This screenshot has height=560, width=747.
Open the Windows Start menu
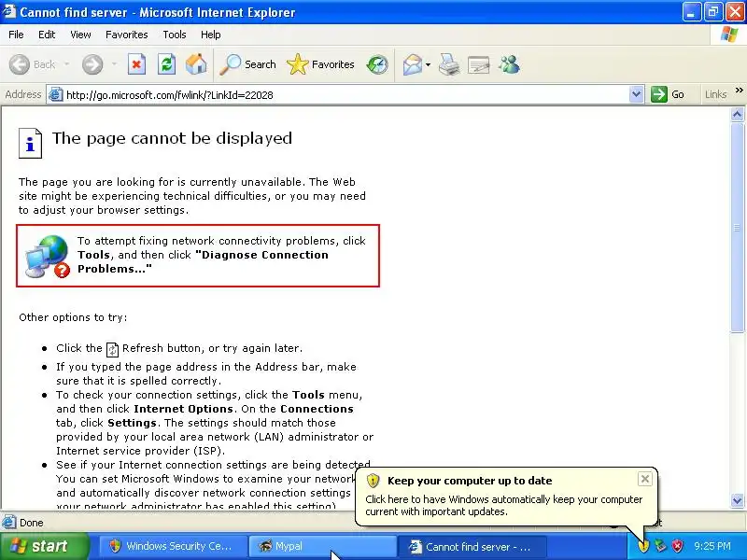[44, 546]
